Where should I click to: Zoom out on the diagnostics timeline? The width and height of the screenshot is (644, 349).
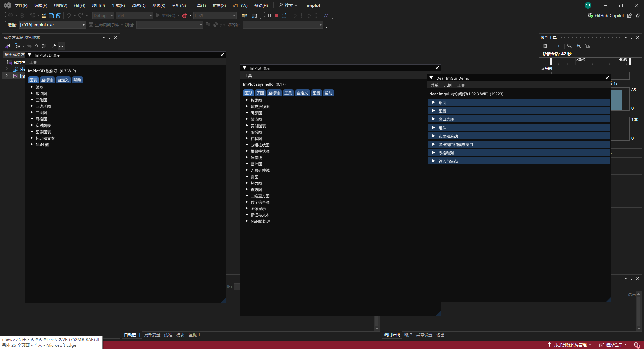click(579, 46)
